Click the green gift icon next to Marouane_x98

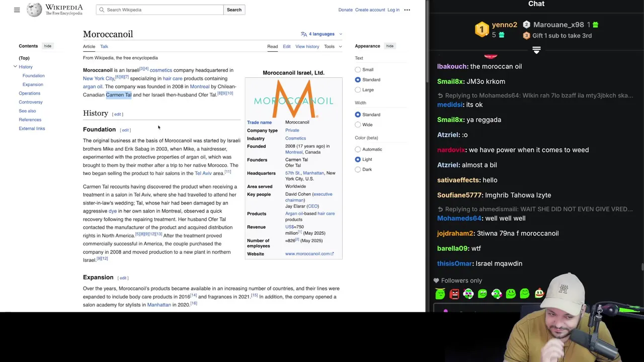coord(595,25)
